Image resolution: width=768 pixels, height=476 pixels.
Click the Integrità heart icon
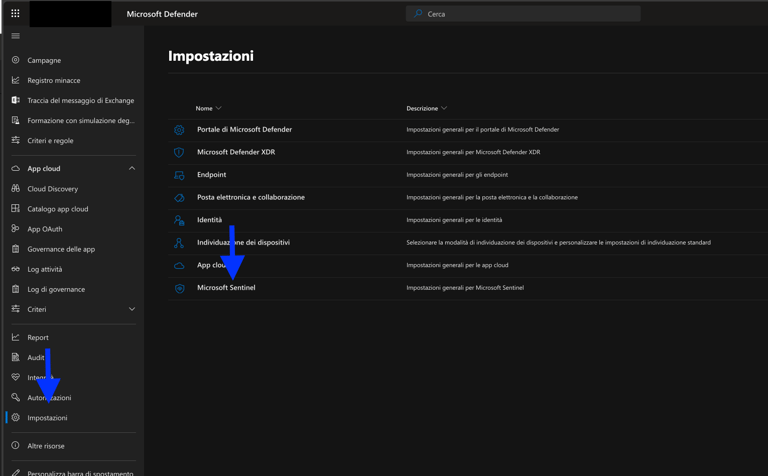[16, 377]
